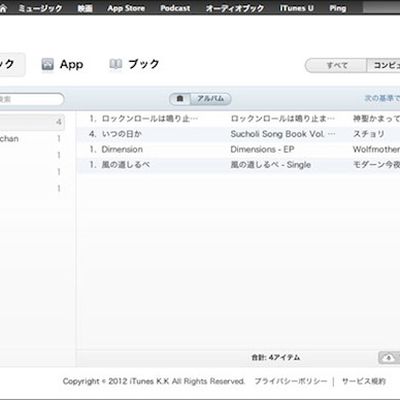Click the 合計: 4アイテム status text
This screenshot has width=400, height=400.
(x=275, y=358)
